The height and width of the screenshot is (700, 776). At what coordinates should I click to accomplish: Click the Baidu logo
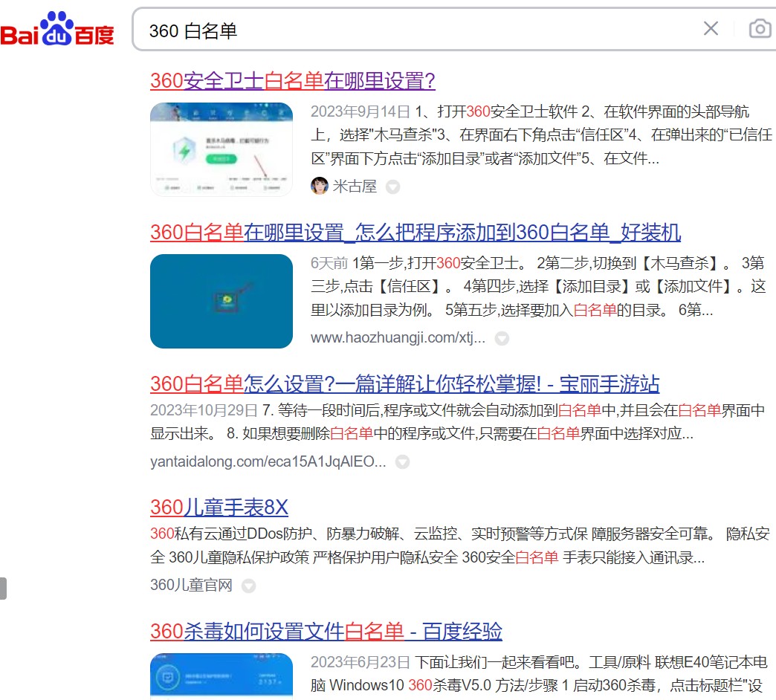tap(57, 29)
